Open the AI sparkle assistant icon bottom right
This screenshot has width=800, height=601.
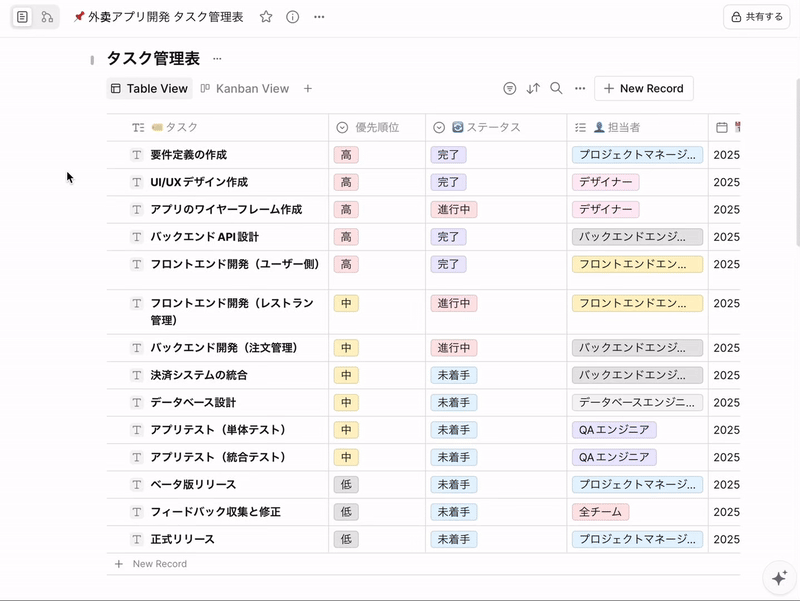[x=777, y=578]
